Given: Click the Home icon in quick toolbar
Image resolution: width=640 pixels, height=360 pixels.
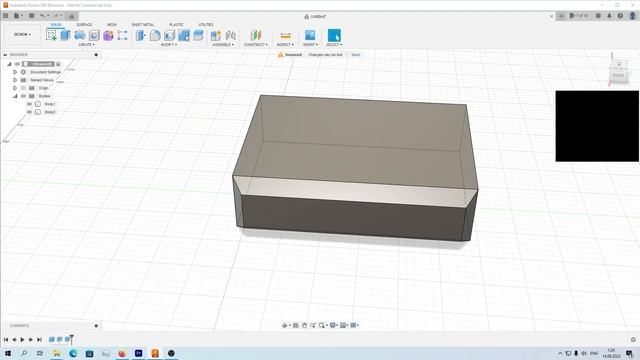Looking at the screenshot, I should 71,16.
